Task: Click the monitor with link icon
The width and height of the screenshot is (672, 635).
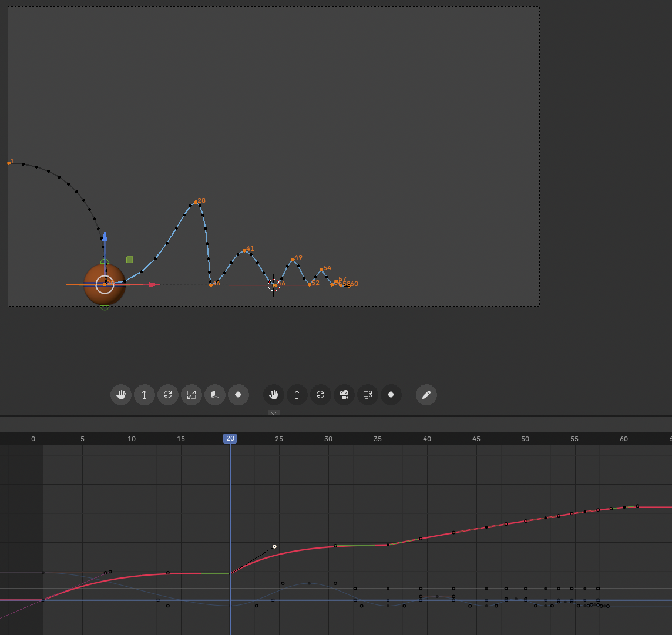Action: click(x=368, y=395)
